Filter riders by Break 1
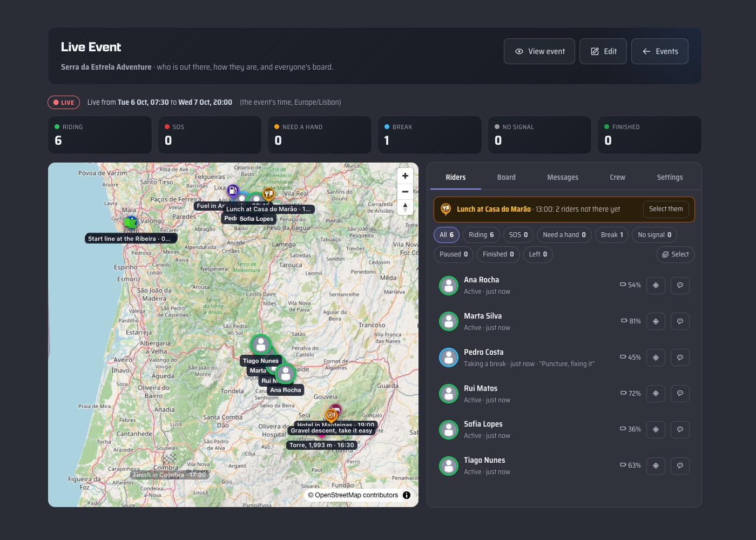756x540 pixels. (612, 235)
